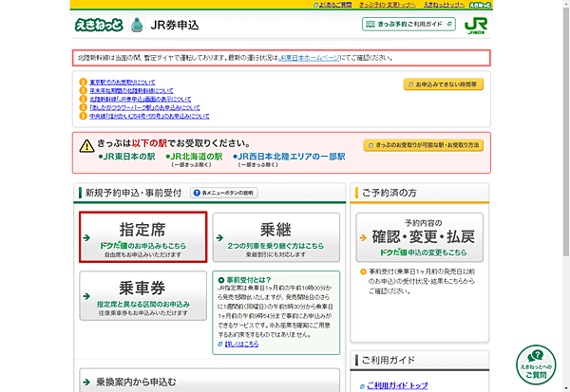
Task: Click ご予約済の方 section heading
Action: click(389, 193)
